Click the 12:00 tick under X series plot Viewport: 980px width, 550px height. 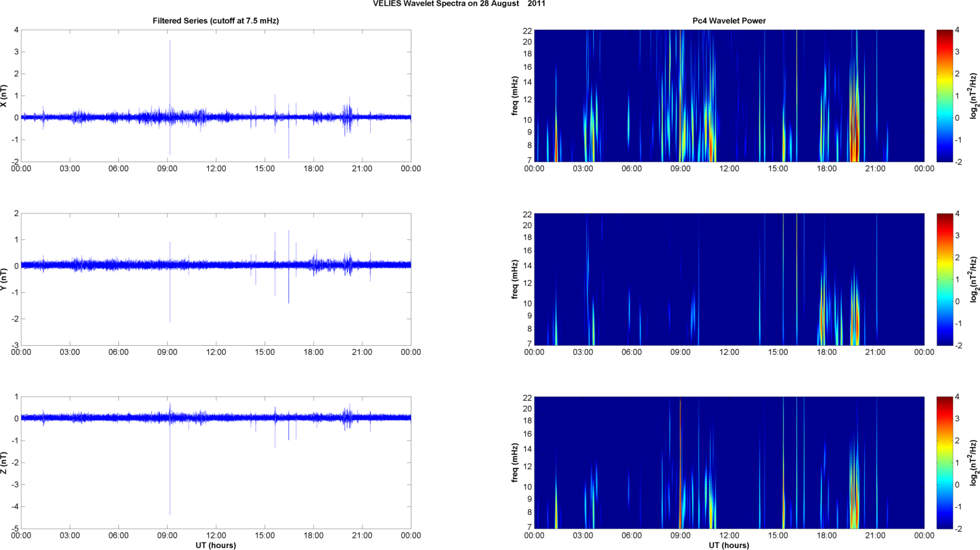point(216,169)
